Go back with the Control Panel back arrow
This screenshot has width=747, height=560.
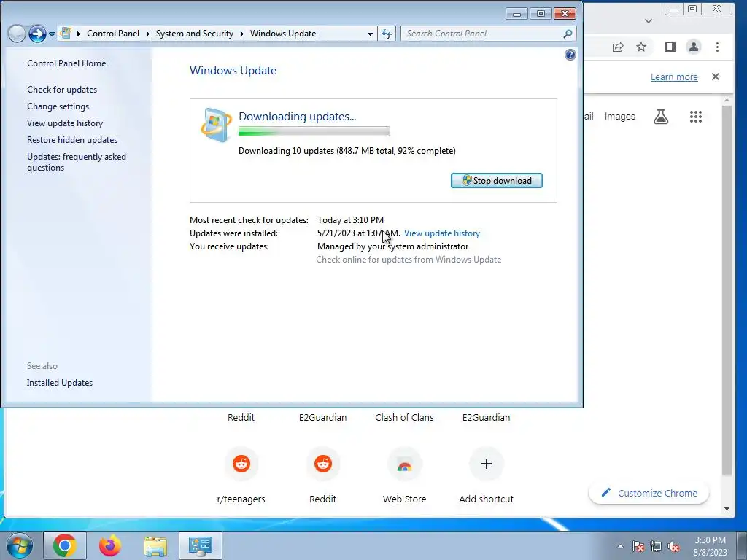17,34
